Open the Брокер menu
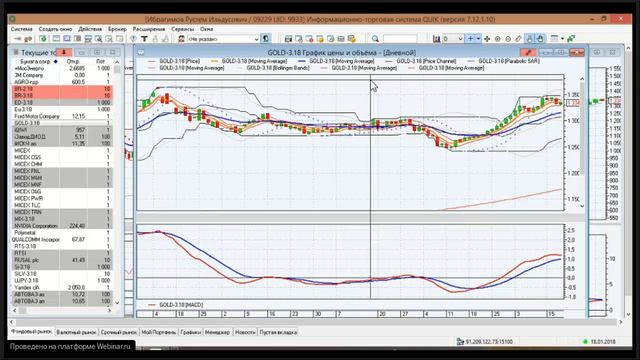This screenshot has height=360, width=640. (x=118, y=29)
